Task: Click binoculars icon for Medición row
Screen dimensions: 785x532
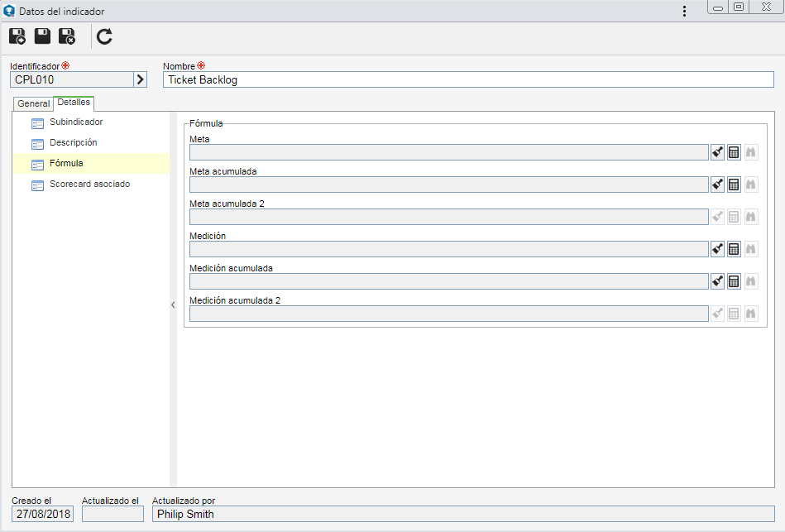Action: click(x=750, y=249)
